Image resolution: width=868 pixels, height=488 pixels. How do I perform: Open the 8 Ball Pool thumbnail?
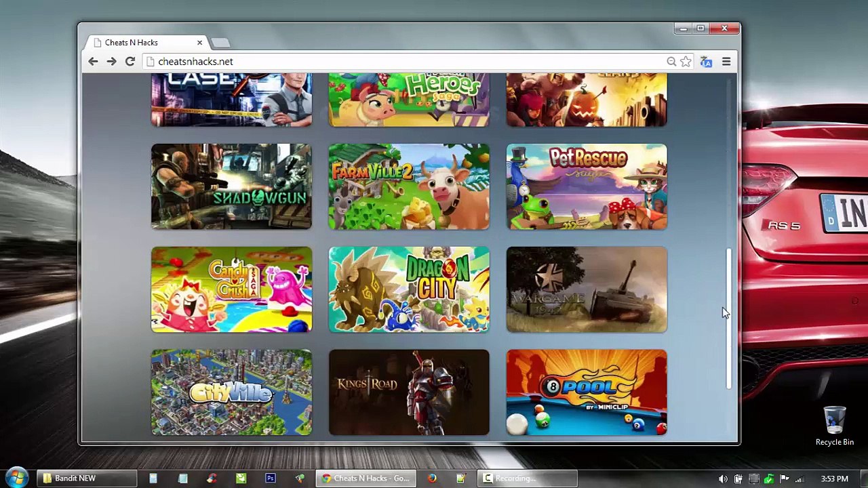click(x=587, y=392)
